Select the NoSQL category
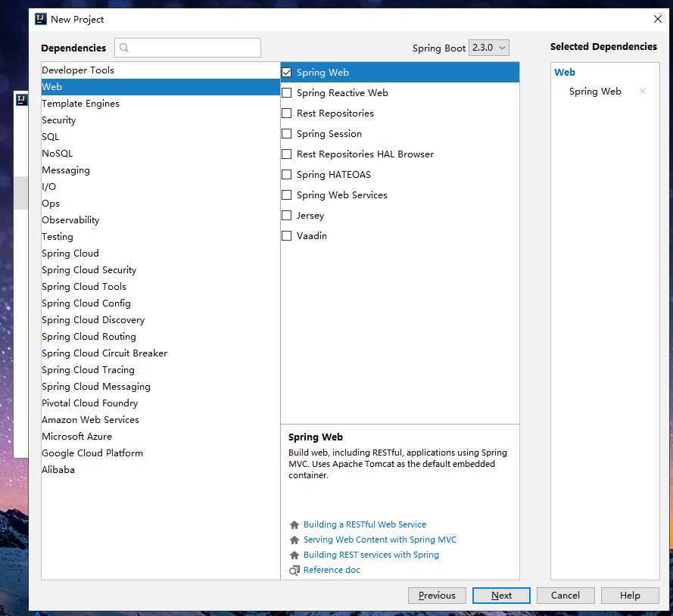This screenshot has width=673, height=616. tap(160, 153)
